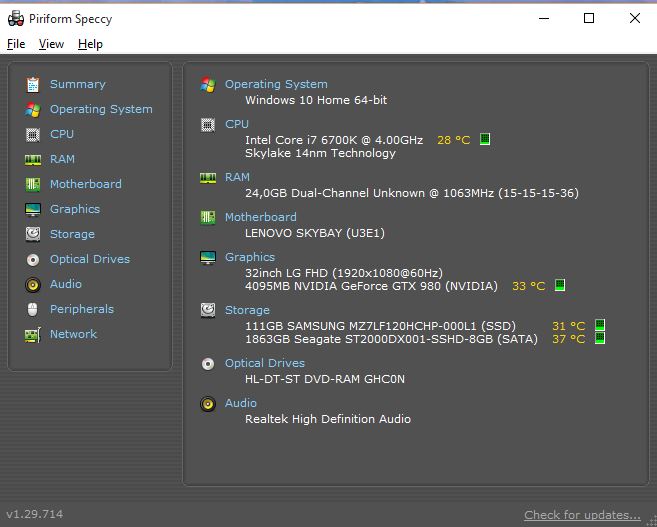Viewport: 657px width, 527px height.
Task: Click the Storage hard drive icon in sidebar
Action: click(33, 234)
